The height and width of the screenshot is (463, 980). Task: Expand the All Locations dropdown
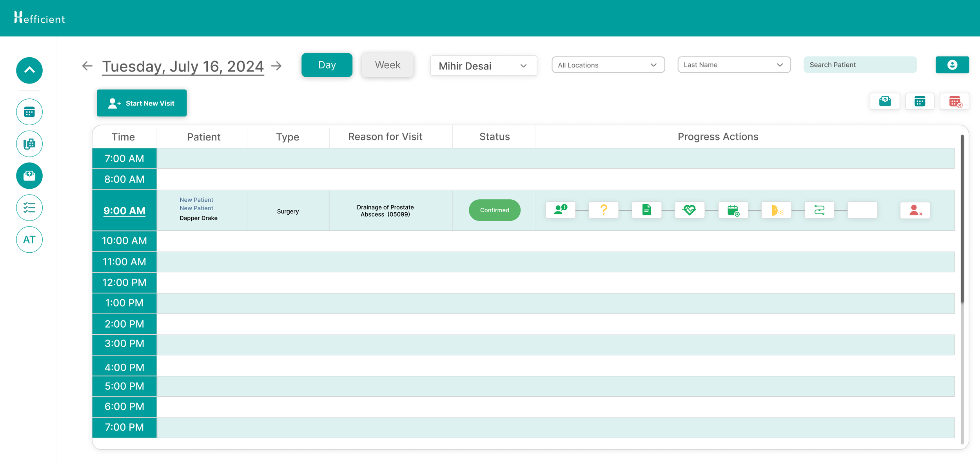click(608, 65)
